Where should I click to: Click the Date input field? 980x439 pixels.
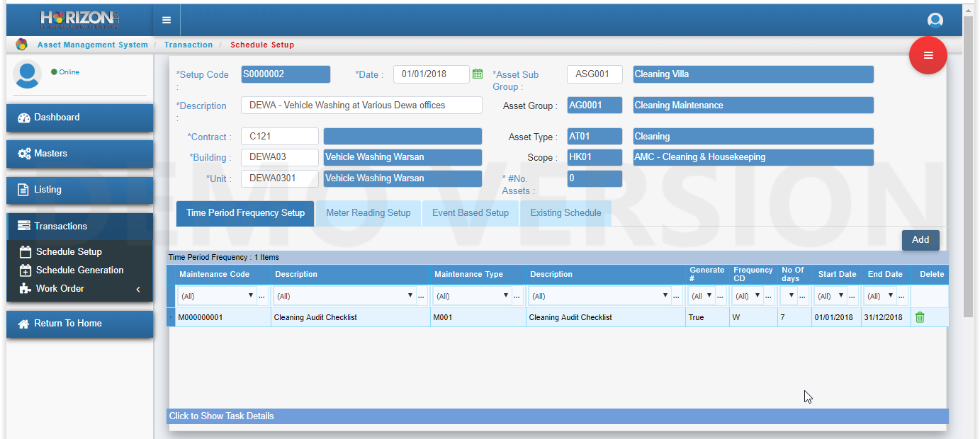point(431,74)
